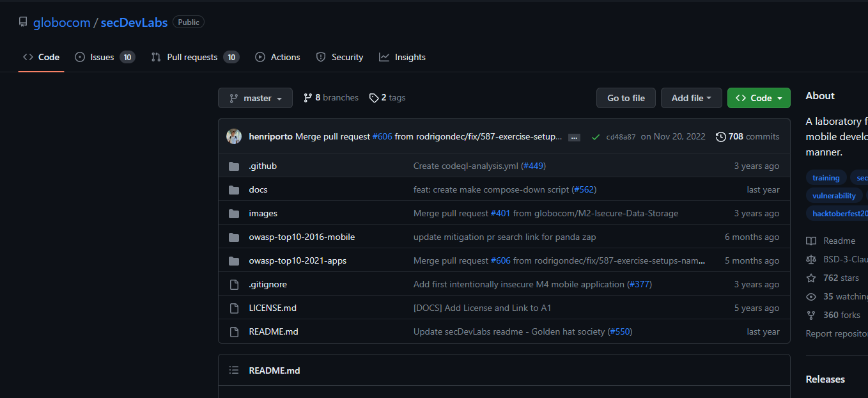Screen dimensions: 868x398
Task: Click the Go to file button
Action: coord(626,98)
